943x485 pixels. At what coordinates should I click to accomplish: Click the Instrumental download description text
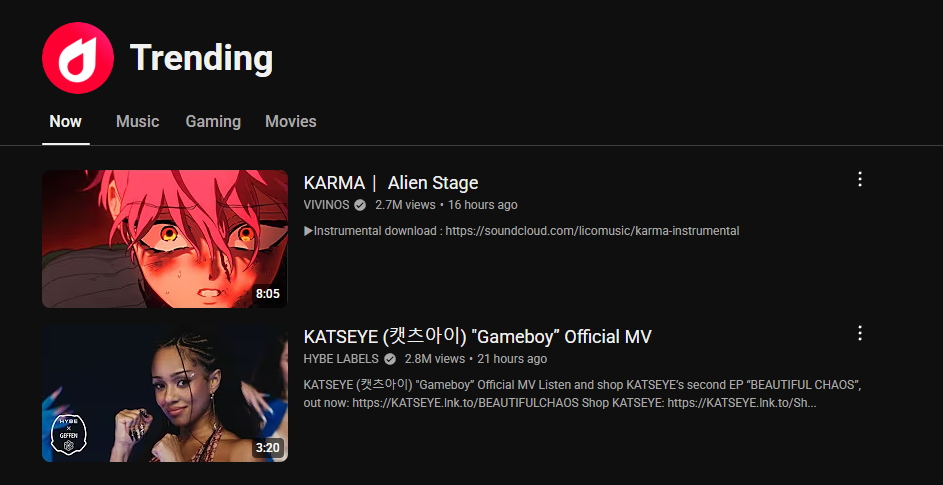coord(521,231)
